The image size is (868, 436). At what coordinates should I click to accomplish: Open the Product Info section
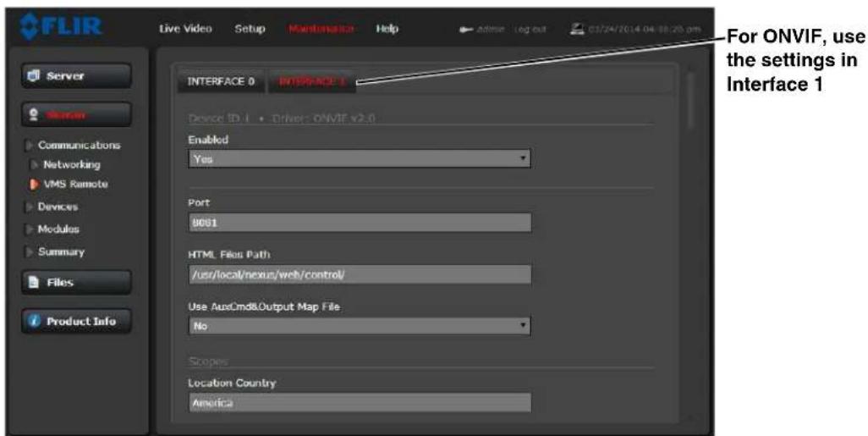tap(76, 322)
